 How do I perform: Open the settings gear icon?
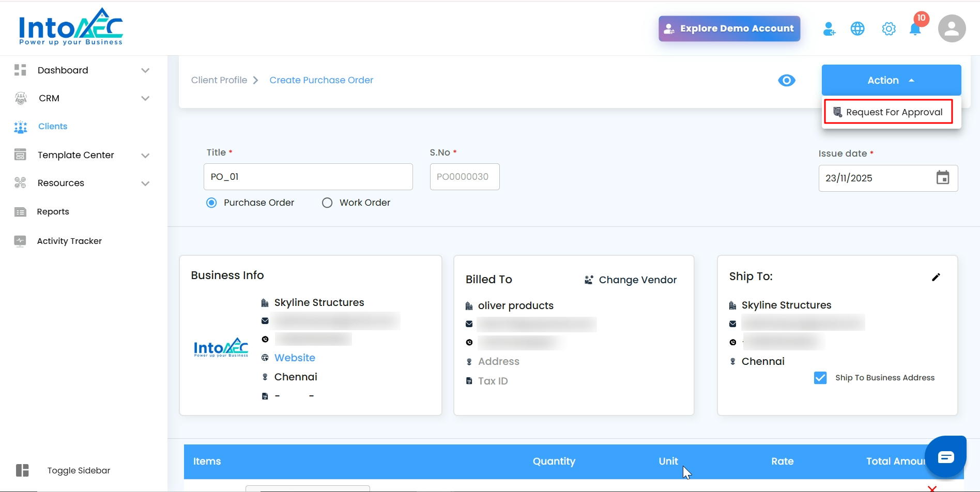pyautogui.click(x=889, y=29)
